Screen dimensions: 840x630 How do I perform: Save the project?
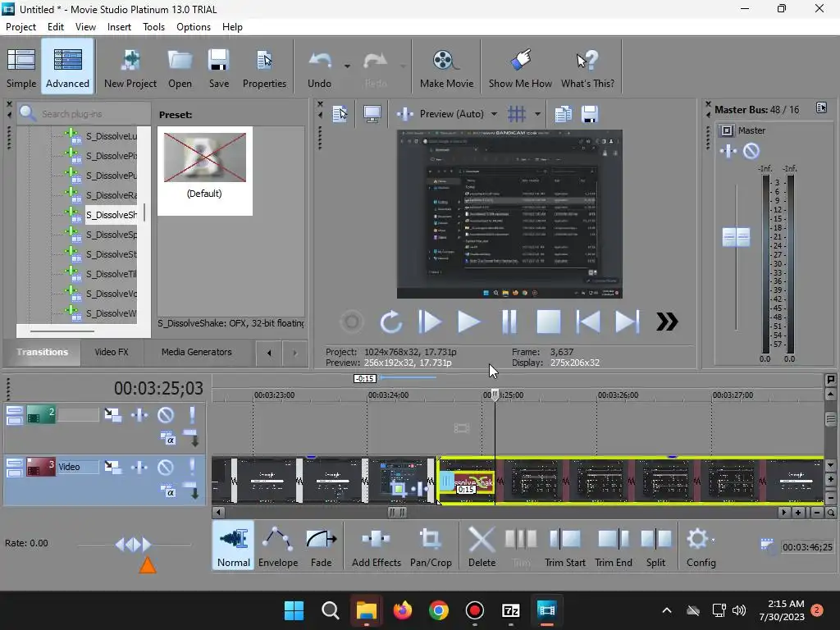pos(218,67)
